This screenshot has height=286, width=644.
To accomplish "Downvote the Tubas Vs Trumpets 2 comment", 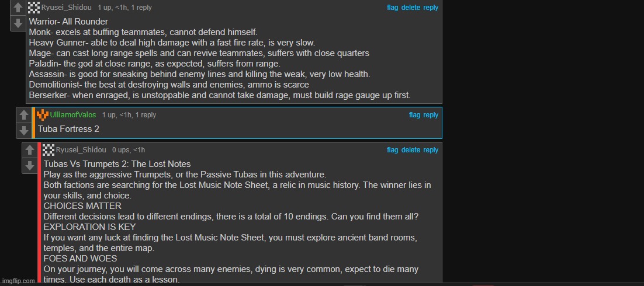I will [x=30, y=166].
